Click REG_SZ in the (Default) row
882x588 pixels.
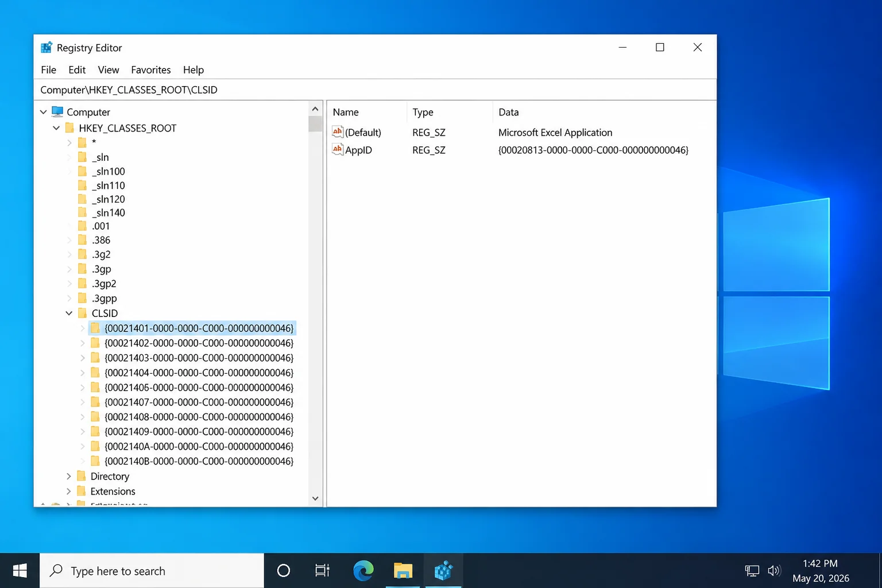pos(429,132)
